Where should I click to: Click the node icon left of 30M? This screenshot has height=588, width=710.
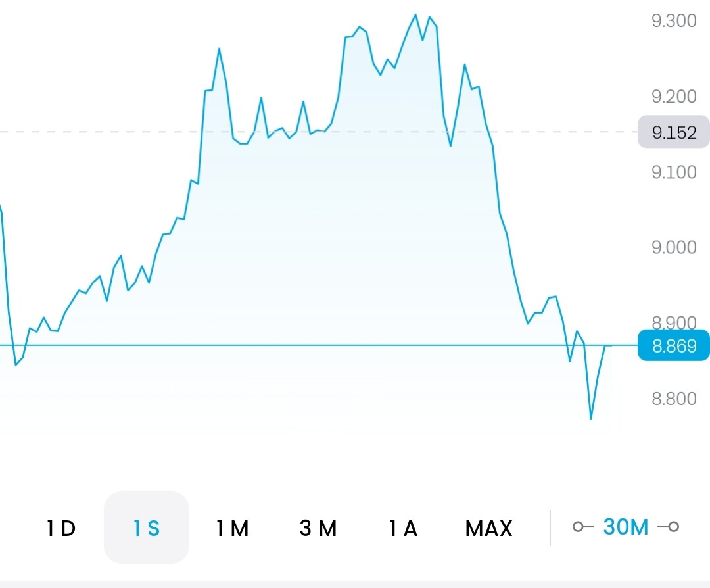click(x=579, y=527)
